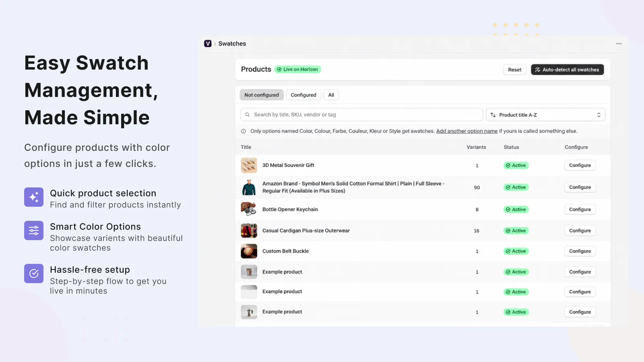This screenshot has height=362, width=644.
Task: Click the Title column header
Action: (x=246, y=147)
